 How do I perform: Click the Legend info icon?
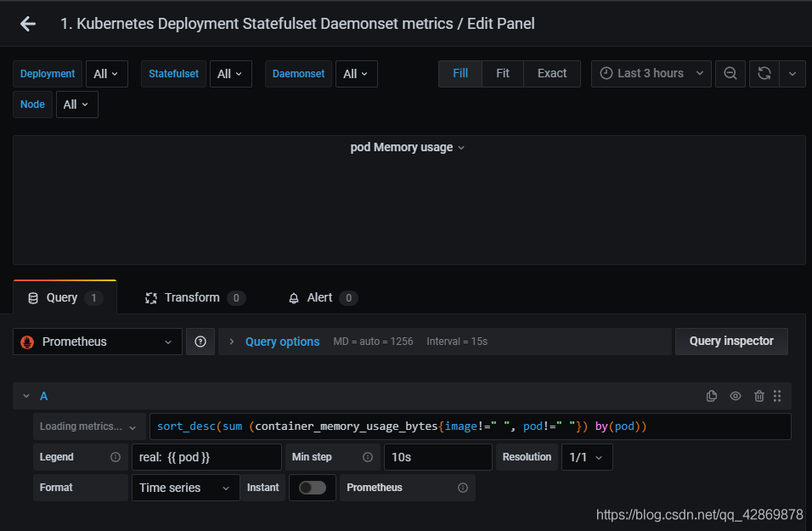coord(116,457)
